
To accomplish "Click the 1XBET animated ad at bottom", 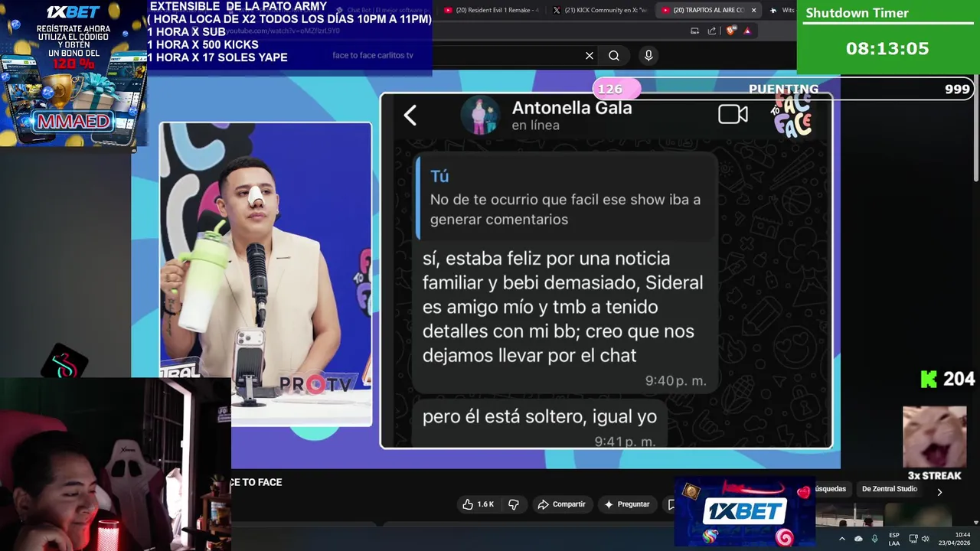I will pyautogui.click(x=745, y=512).
